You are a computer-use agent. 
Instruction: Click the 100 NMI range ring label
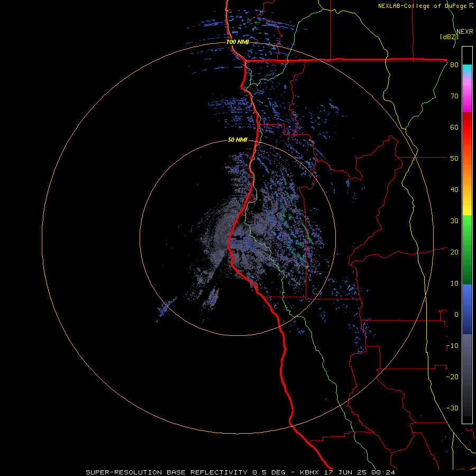237,42
